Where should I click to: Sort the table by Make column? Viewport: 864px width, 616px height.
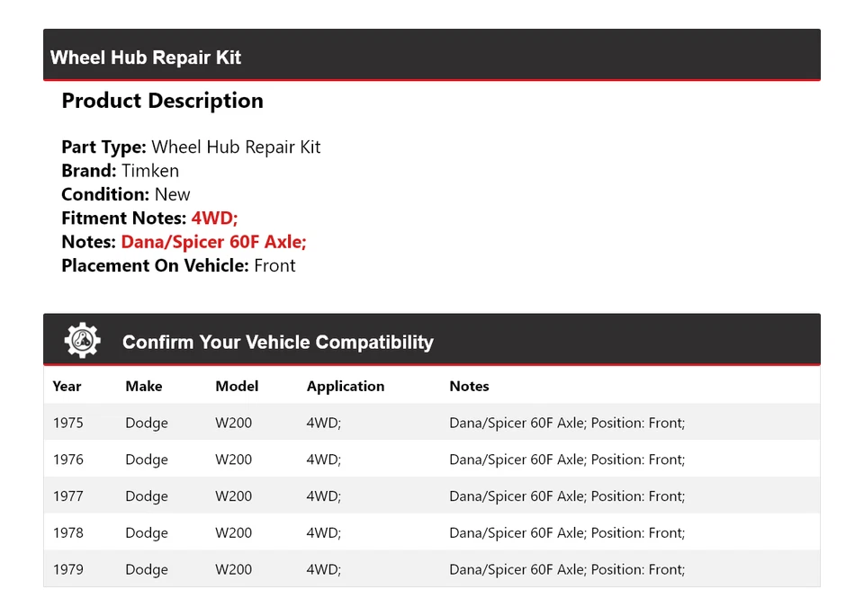coord(143,386)
